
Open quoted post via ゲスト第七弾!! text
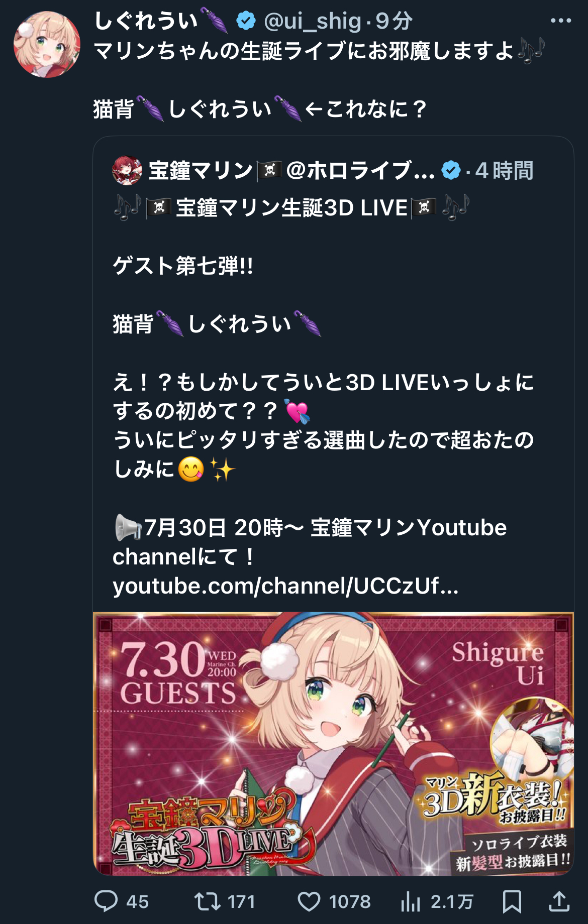[x=183, y=266]
